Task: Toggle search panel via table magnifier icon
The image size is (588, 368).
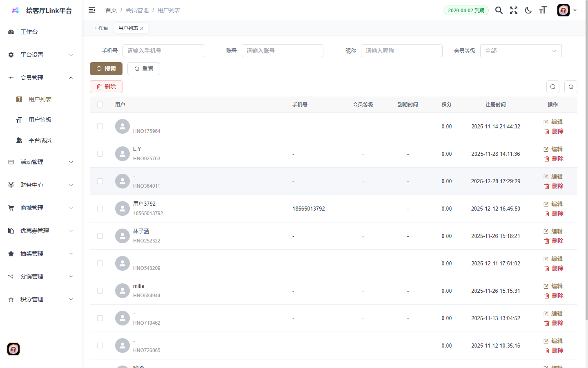Action: (x=552, y=87)
